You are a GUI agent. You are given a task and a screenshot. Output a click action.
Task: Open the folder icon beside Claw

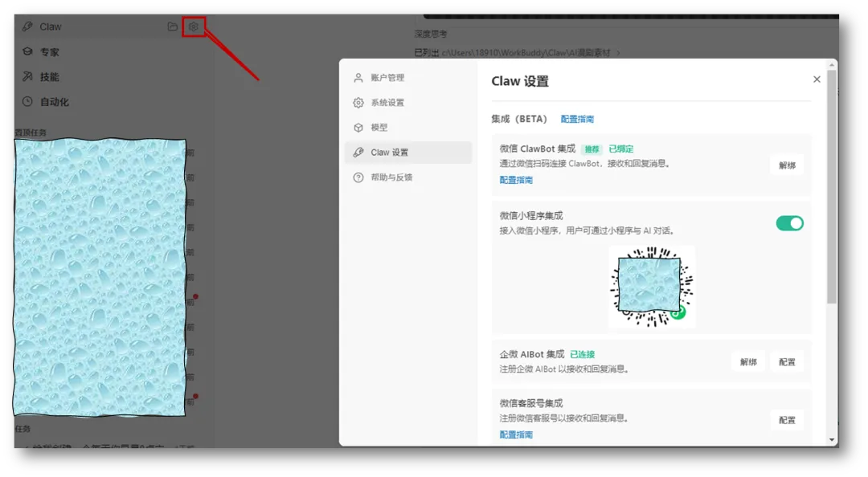tap(173, 26)
